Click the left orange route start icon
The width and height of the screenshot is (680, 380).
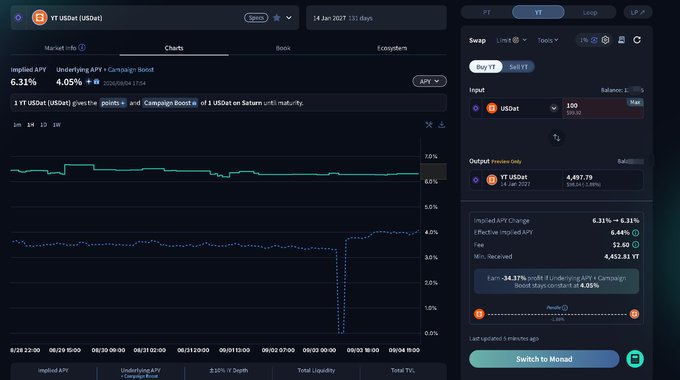(479, 314)
